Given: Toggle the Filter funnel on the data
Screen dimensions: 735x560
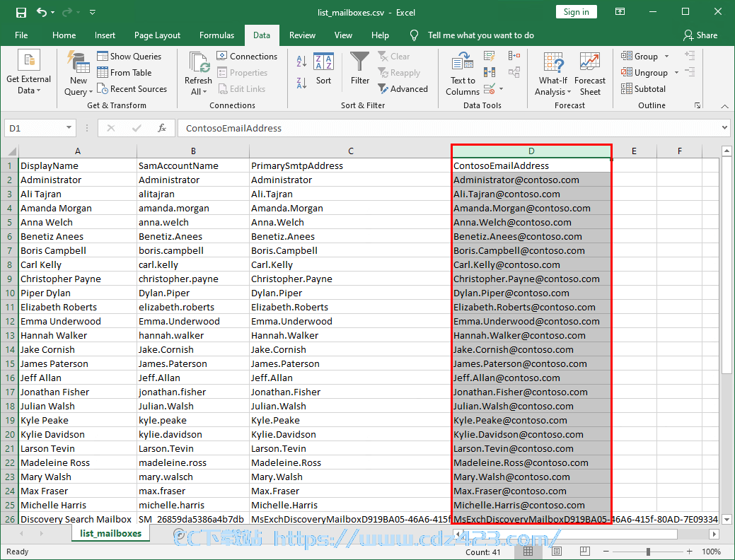Looking at the screenshot, I should tap(360, 69).
